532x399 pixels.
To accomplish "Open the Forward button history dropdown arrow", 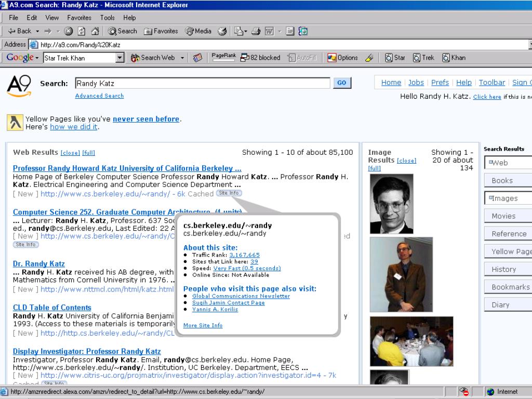I will point(58,31).
